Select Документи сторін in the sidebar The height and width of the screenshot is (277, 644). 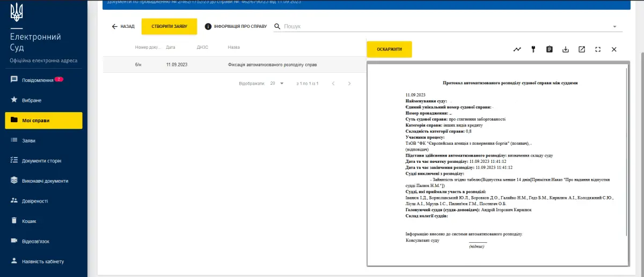(x=41, y=161)
